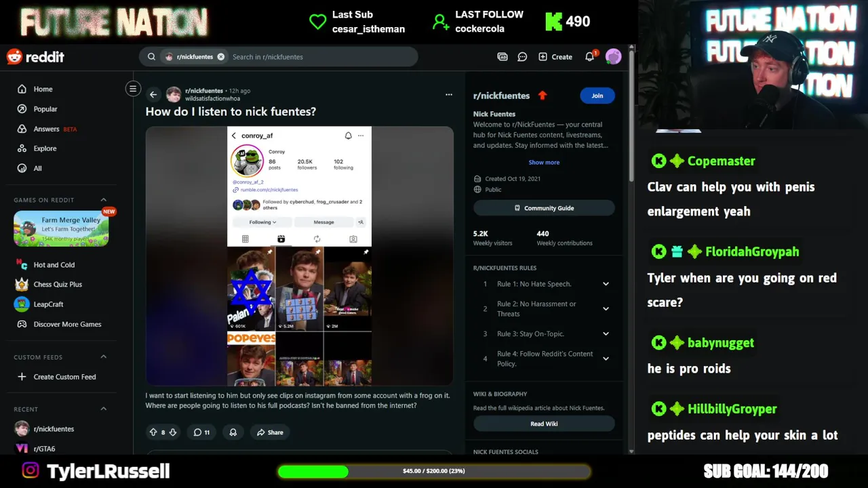This screenshot has height=488, width=868.
Task: Open All in sidebar
Action: point(37,168)
